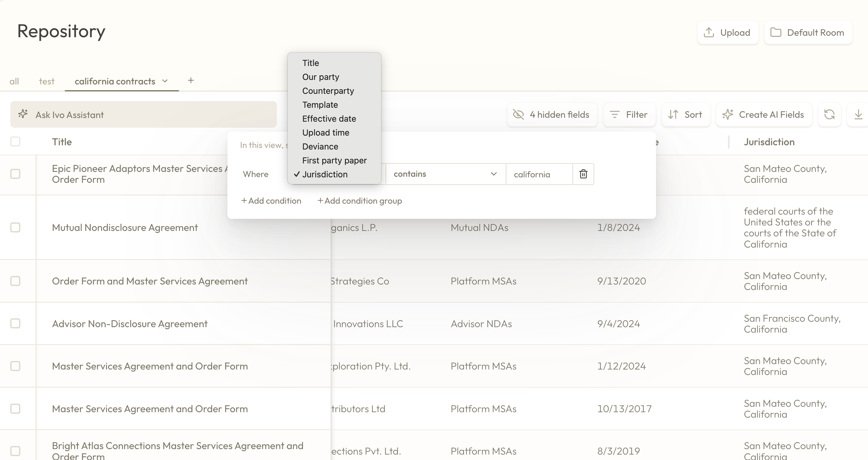Open the california contracts view dropdown
The width and height of the screenshot is (868, 460).
coord(165,81)
